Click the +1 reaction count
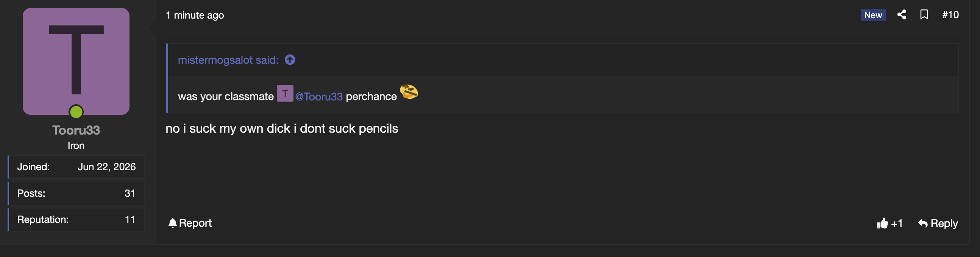This screenshot has width=980, height=257. [x=897, y=224]
